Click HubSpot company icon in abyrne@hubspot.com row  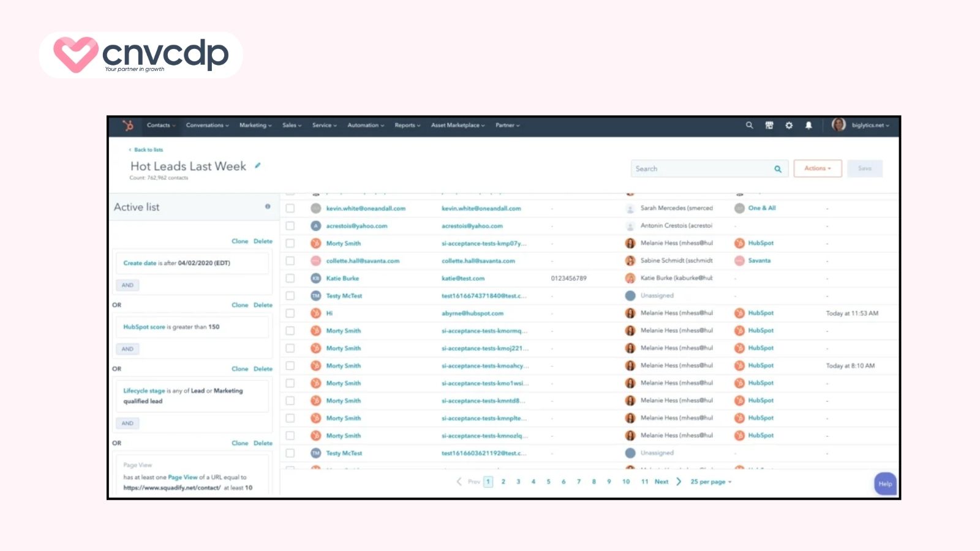[x=739, y=313]
